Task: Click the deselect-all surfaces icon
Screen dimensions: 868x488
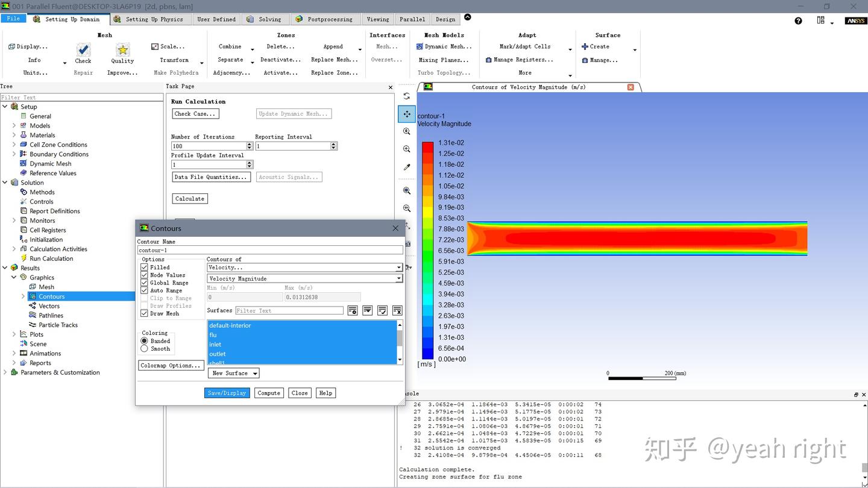Action: coord(397,310)
